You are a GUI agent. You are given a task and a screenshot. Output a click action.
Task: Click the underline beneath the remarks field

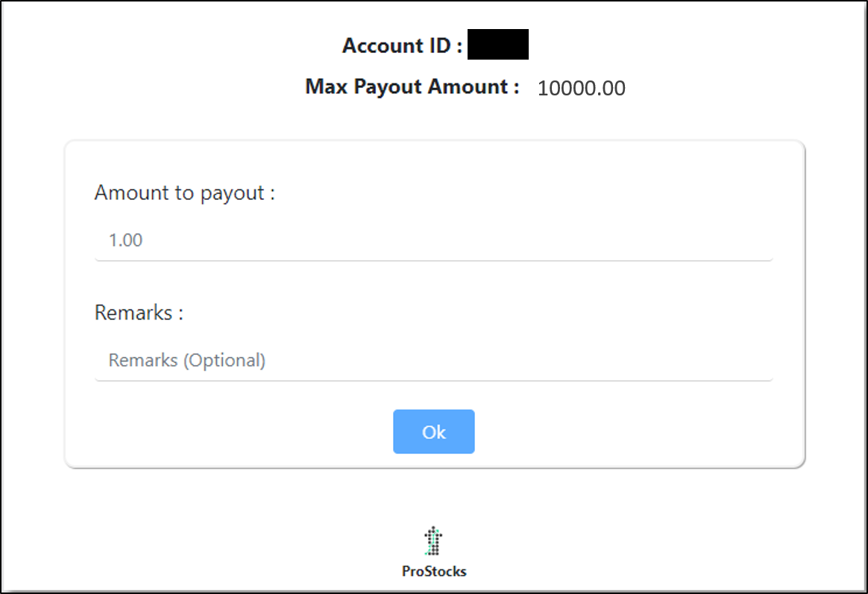(433, 380)
